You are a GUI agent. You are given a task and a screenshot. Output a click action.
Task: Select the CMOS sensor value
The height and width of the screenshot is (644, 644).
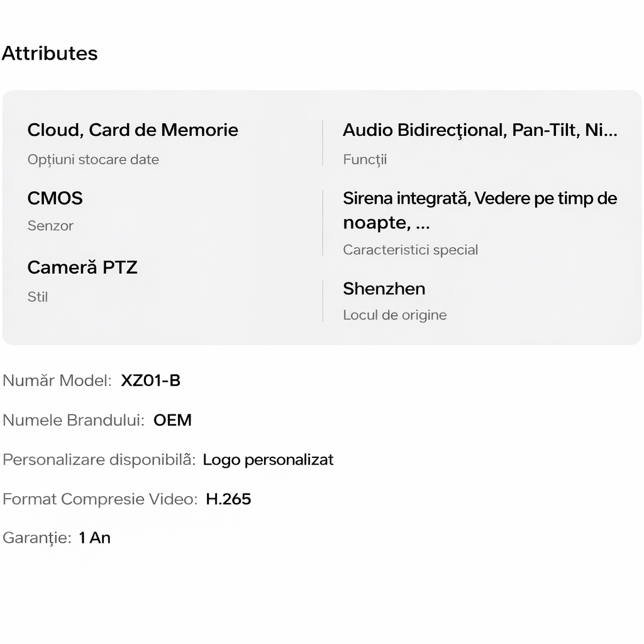(x=55, y=199)
